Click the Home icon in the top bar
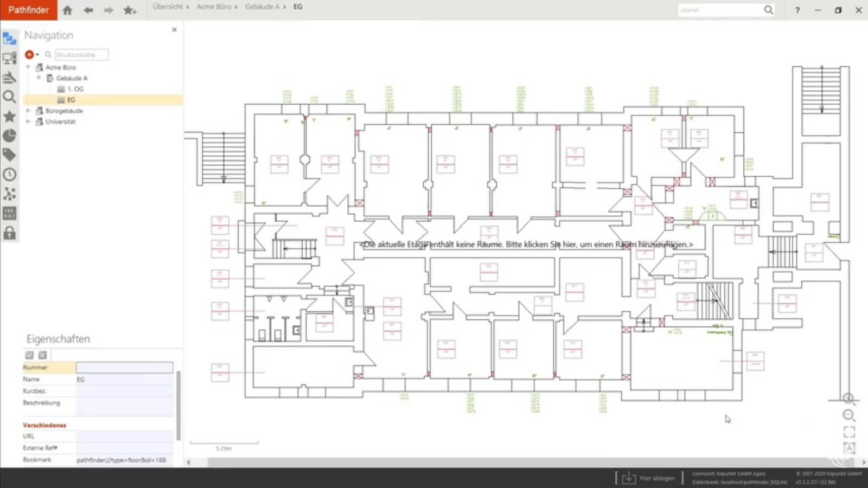This screenshot has height=488, width=868. pyautogui.click(x=67, y=10)
